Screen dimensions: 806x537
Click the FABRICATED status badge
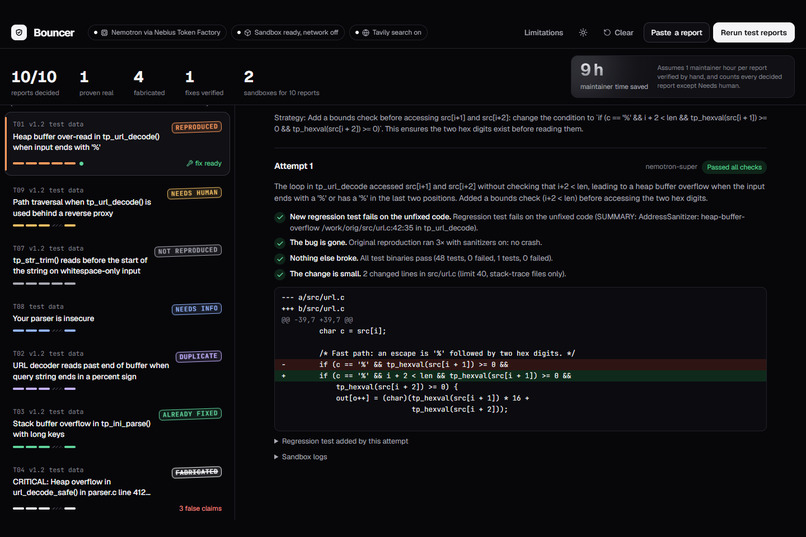197,472
